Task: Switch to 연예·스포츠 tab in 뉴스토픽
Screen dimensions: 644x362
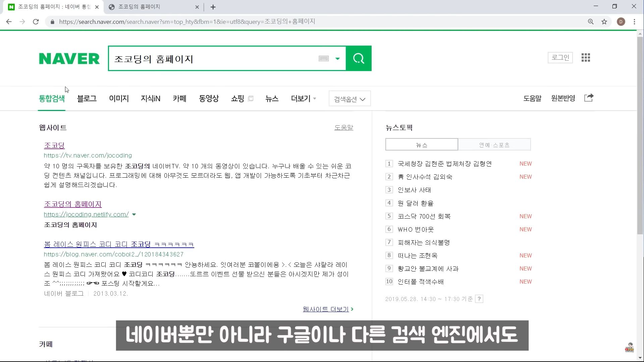Action: (x=494, y=144)
